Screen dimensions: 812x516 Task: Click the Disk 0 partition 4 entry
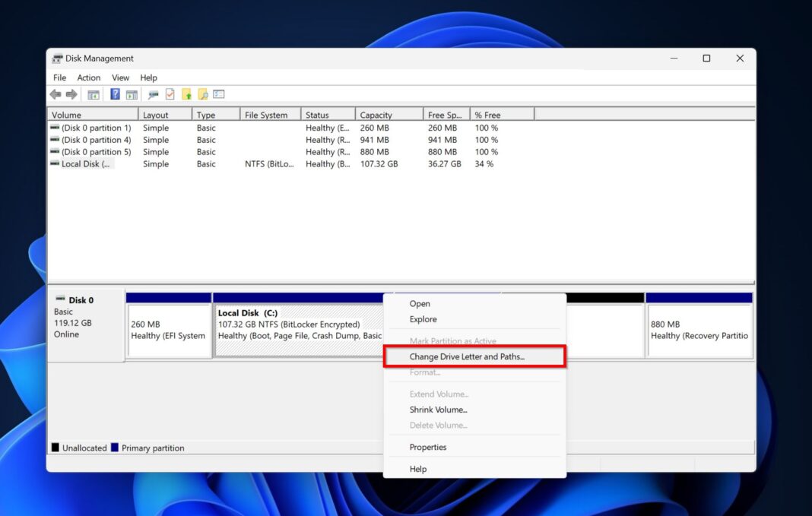(91, 140)
